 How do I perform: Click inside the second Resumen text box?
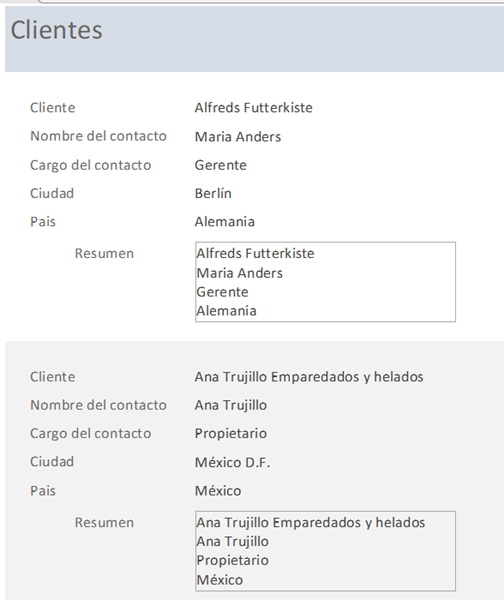coord(325,551)
